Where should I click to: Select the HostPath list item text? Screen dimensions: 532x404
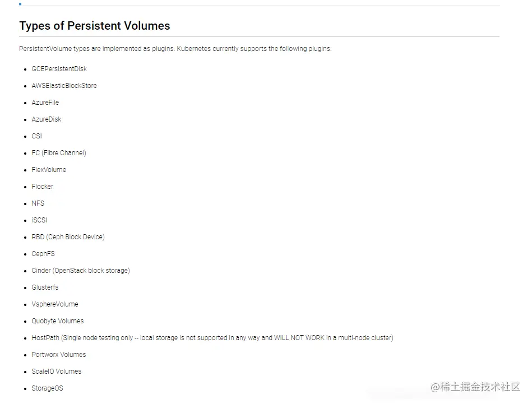[x=212, y=338]
